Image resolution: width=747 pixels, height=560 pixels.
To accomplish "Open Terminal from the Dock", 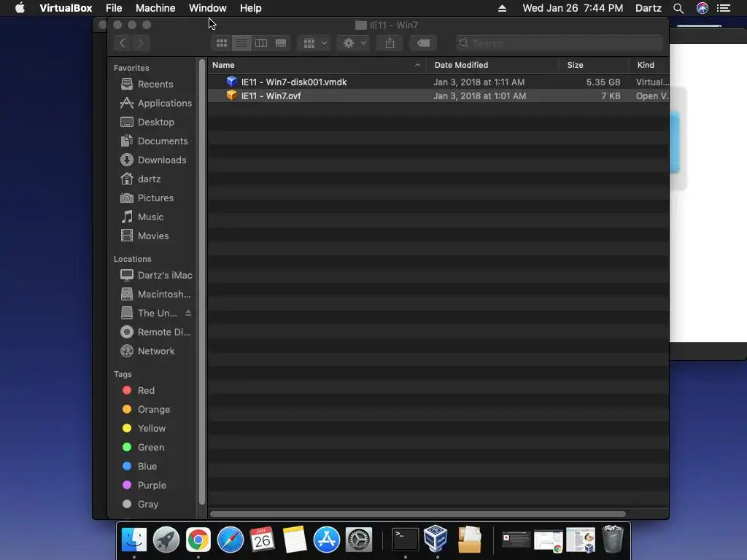I will pos(406,540).
